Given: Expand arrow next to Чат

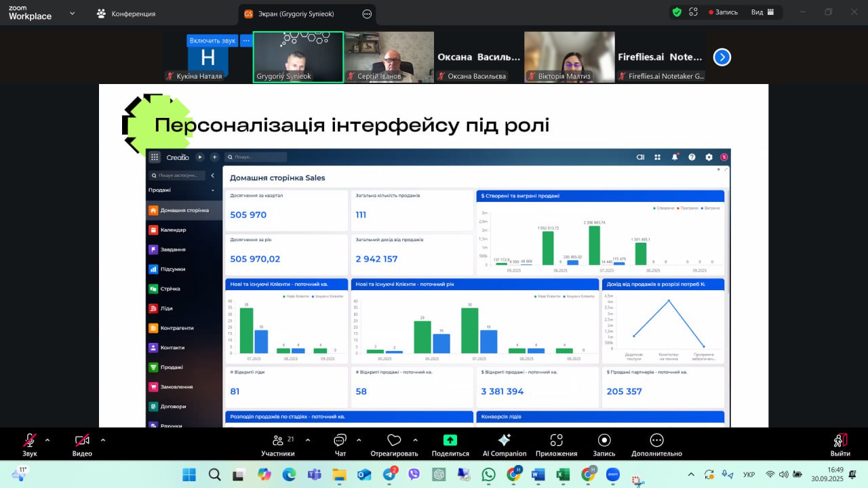Looking at the screenshot, I should point(359,439).
